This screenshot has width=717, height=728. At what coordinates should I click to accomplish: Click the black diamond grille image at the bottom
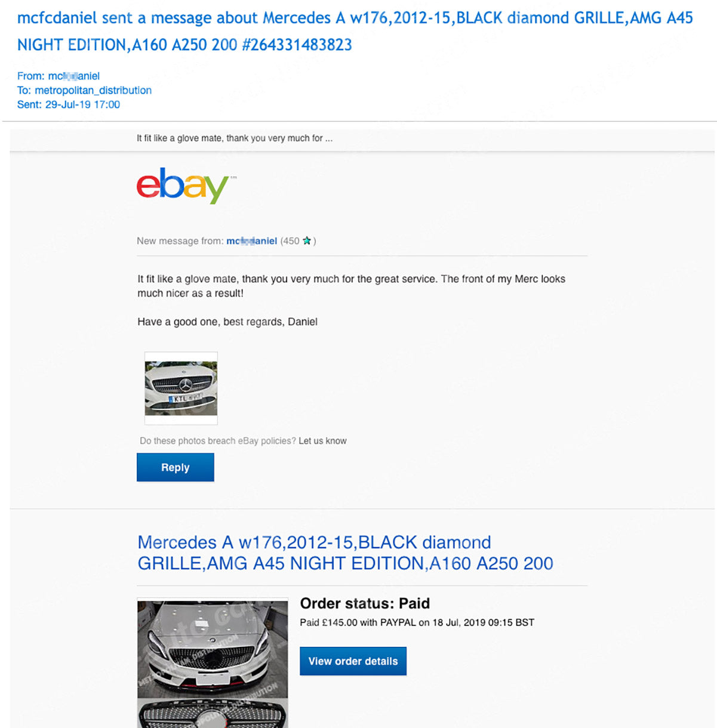213,714
